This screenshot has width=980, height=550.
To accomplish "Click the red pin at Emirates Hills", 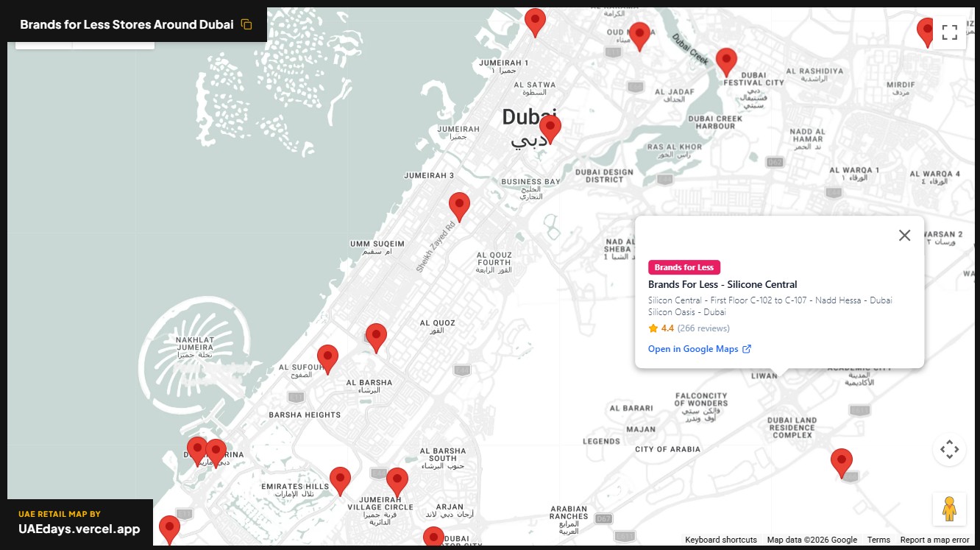I will [340, 482].
